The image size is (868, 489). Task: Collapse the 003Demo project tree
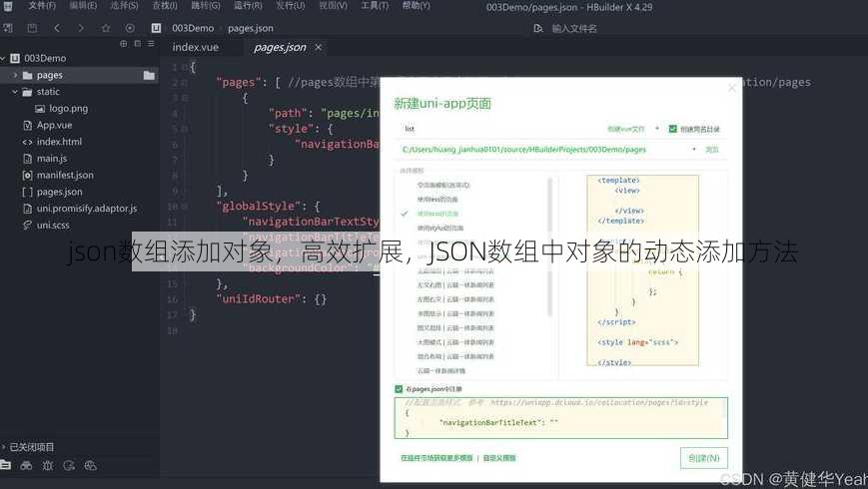(x=3, y=59)
